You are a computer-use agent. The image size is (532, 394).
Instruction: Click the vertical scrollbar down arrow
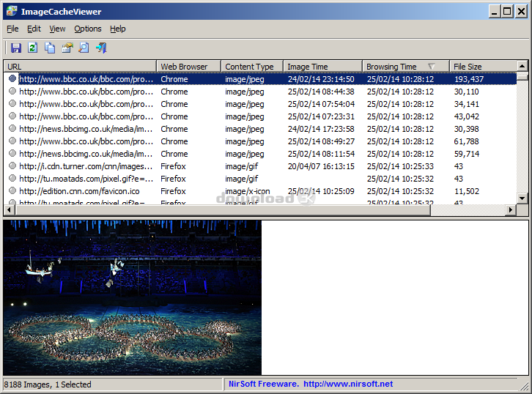(x=522, y=198)
